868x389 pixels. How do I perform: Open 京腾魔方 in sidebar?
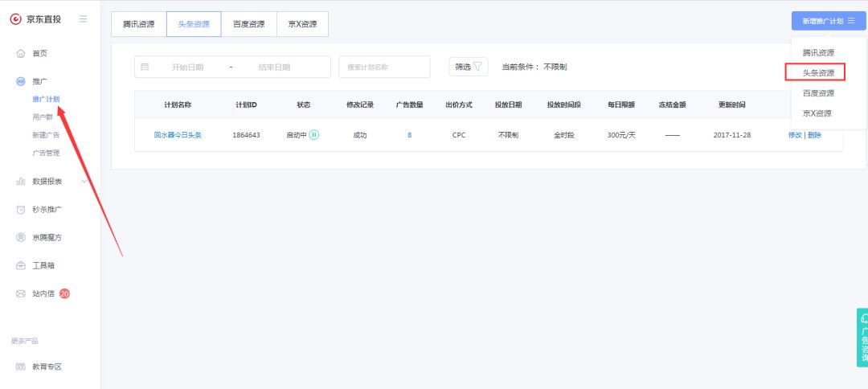pos(47,237)
